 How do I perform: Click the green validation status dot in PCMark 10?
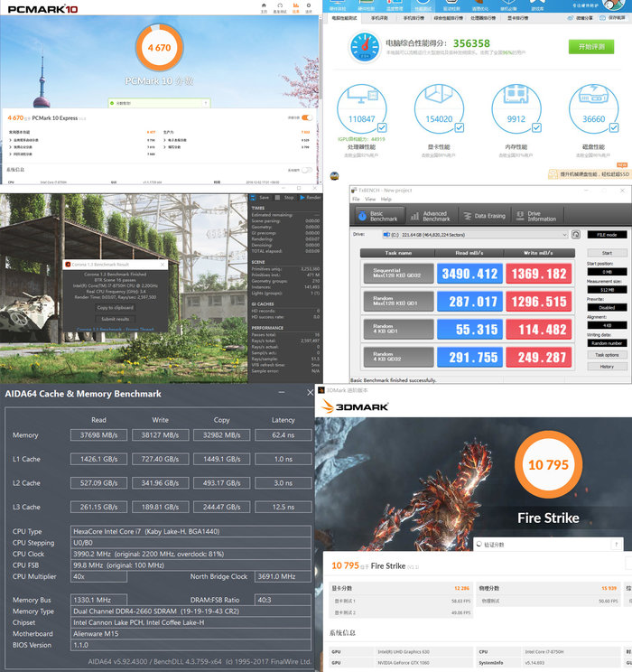[x=112, y=103]
